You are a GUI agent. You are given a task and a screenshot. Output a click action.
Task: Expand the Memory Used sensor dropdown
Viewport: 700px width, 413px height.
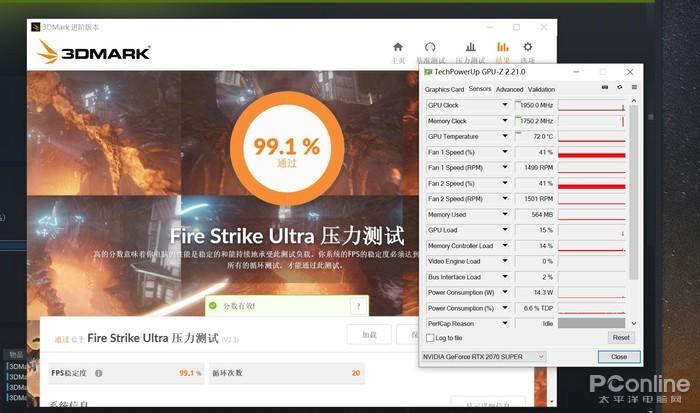(505, 214)
